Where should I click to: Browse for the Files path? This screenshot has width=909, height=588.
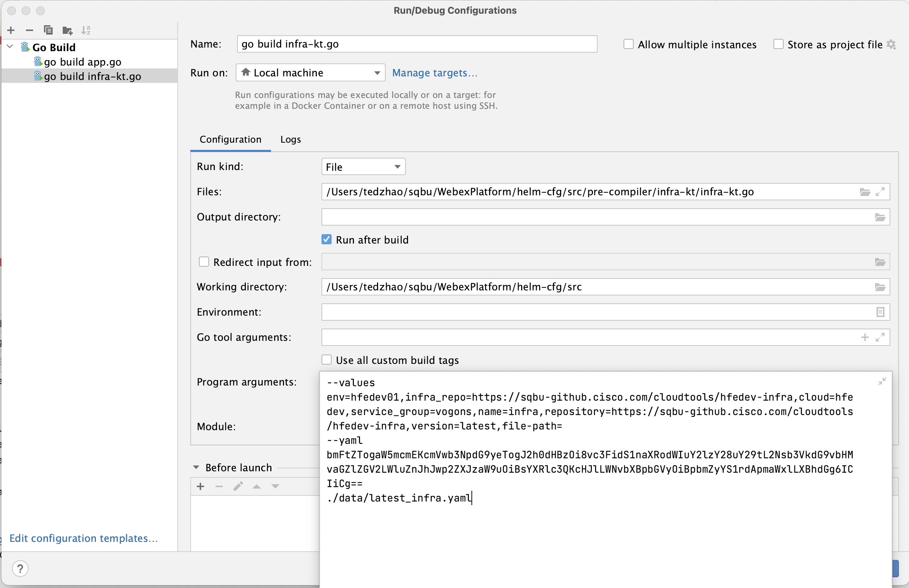[x=865, y=192]
